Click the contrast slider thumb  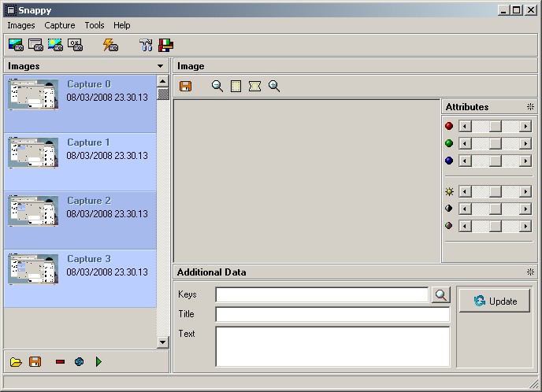495,209
